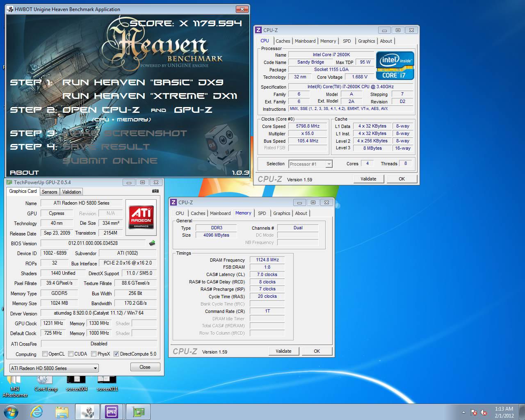Open Windows Explorer from the taskbar

[62, 411]
